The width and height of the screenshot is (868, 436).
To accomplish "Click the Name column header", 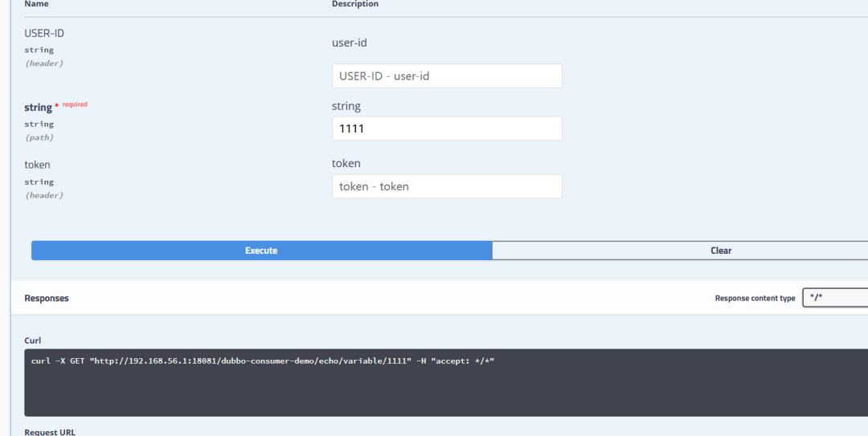I will click(36, 4).
